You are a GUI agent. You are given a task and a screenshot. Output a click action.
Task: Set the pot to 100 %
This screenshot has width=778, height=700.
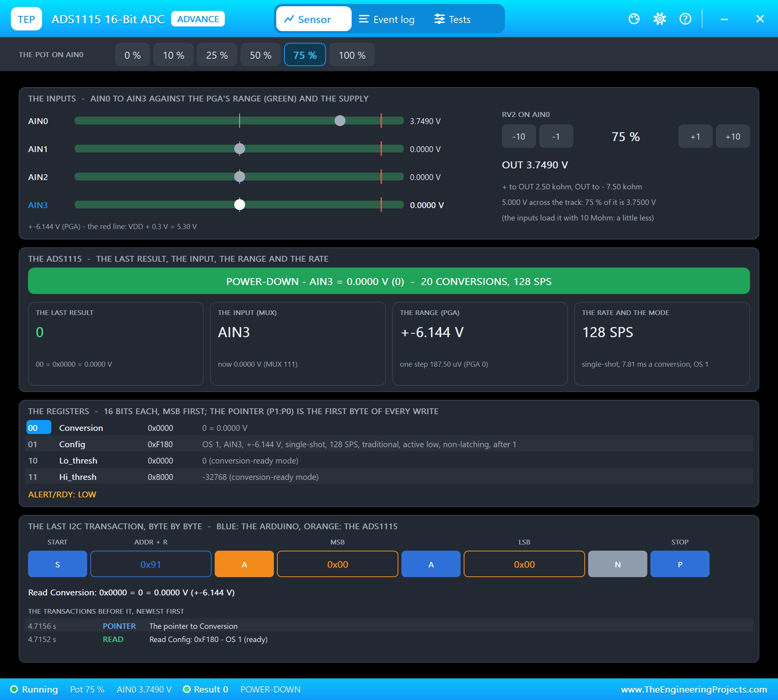click(x=352, y=55)
